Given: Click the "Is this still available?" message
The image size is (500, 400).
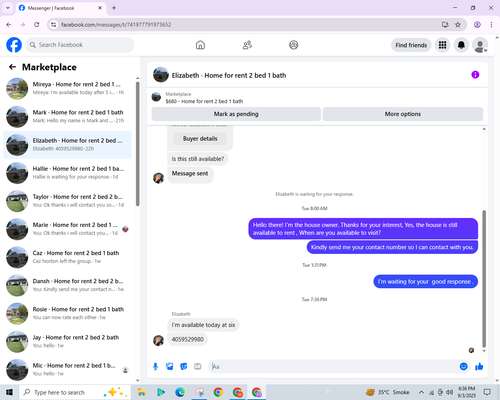Looking at the screenshot, I should tap(198, 159).
